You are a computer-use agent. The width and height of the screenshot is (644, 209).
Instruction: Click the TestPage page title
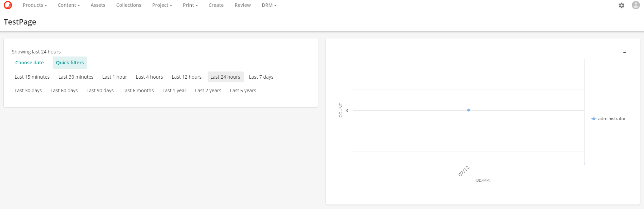coord(20,22)
